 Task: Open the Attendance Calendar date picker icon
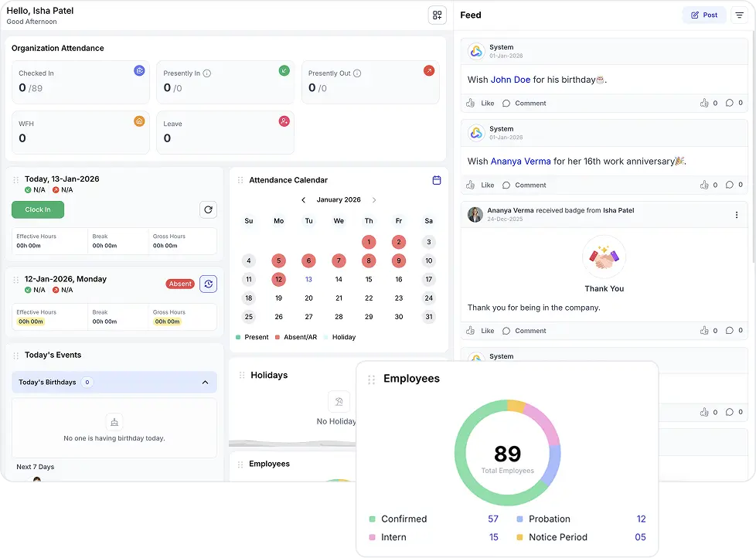pyautogui.click(x=436, y=180)
